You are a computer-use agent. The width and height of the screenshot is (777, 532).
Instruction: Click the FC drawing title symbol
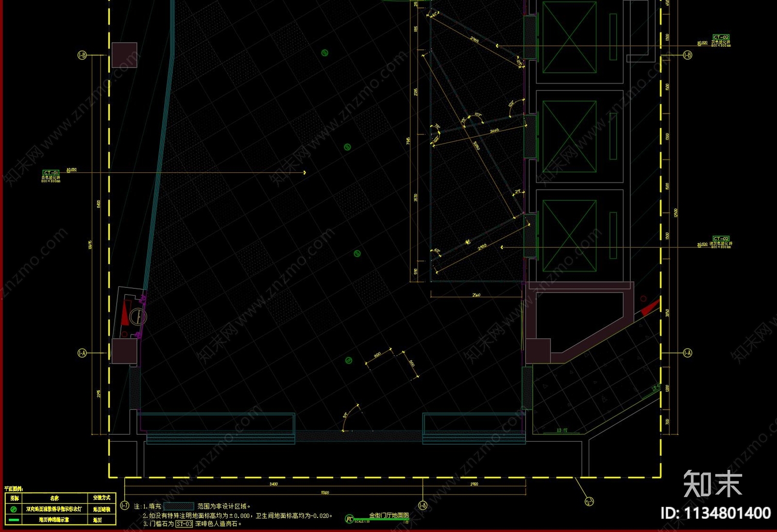(349, 519)
